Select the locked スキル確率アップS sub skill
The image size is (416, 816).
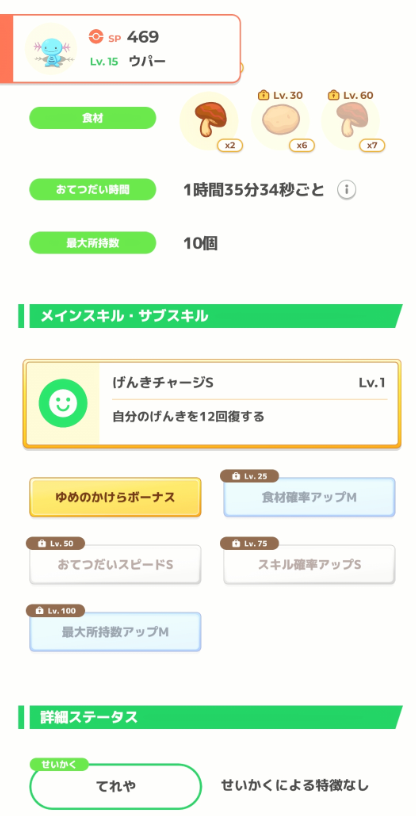309,565
